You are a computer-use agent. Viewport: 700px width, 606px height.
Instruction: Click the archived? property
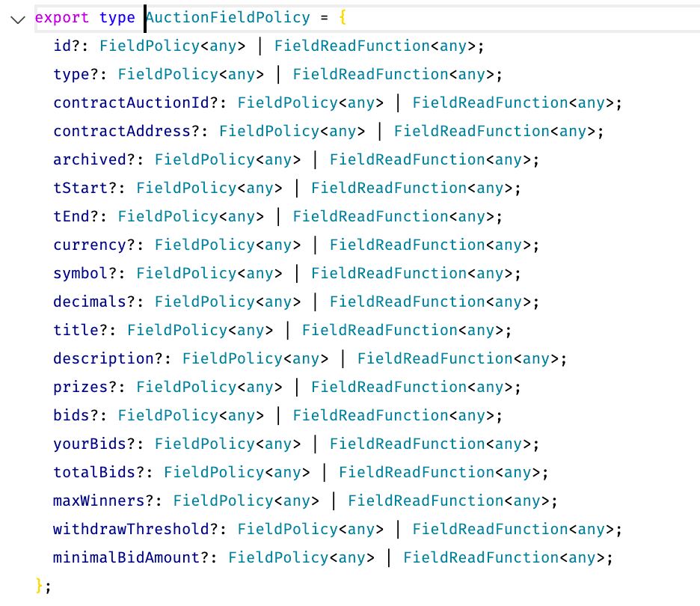point(94,159)
